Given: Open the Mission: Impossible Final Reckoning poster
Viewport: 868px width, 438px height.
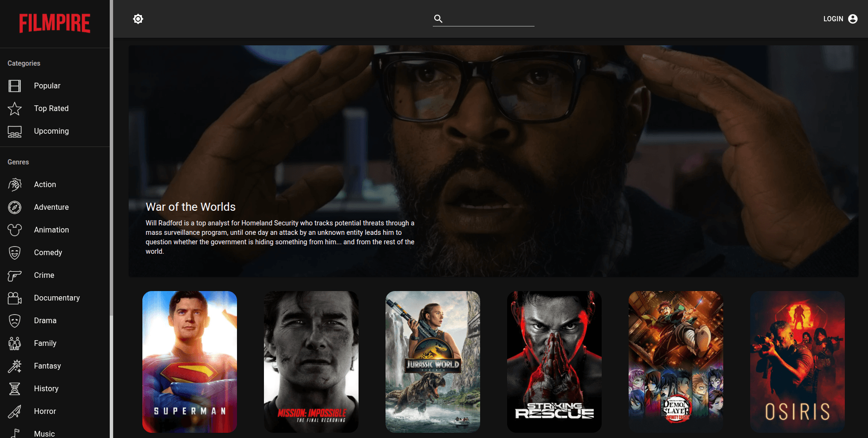Looking at the screenshot, I should tap(311, 362).
